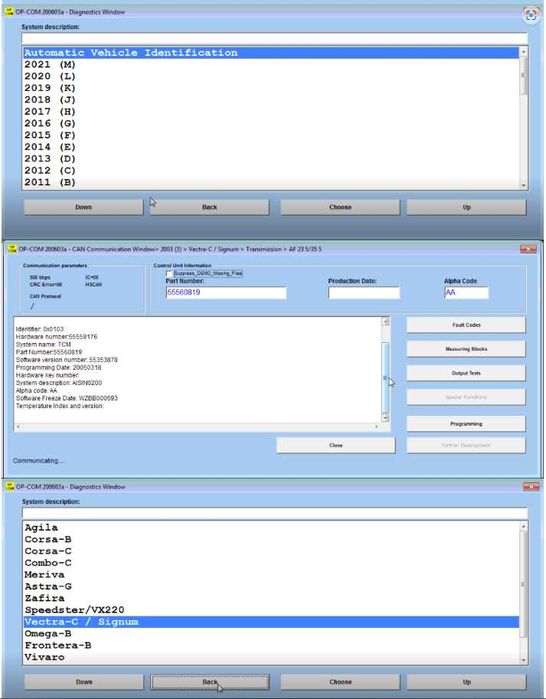Screen dimensions: 546x699
Task: Click the OP-COM icon in the CAN Communication Window title
Action: coord(11,249)
